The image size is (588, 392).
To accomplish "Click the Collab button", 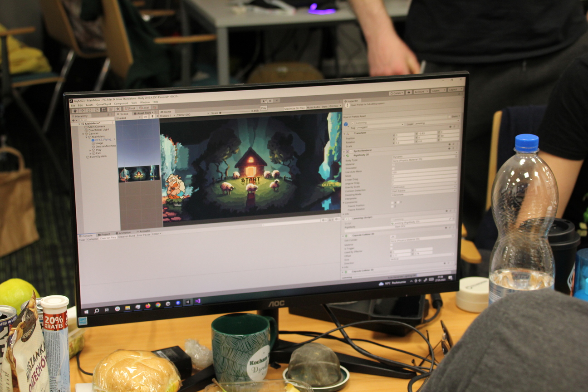I will tap(397, 93).
